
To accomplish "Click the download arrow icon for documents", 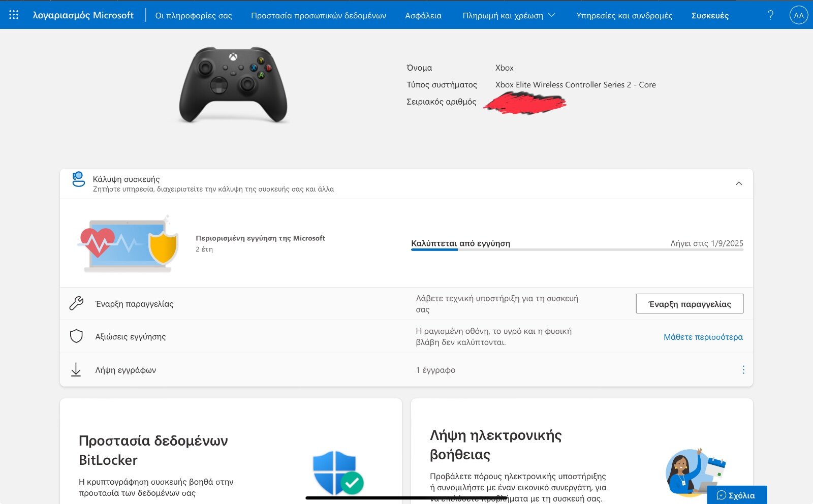I will [76, 369].
